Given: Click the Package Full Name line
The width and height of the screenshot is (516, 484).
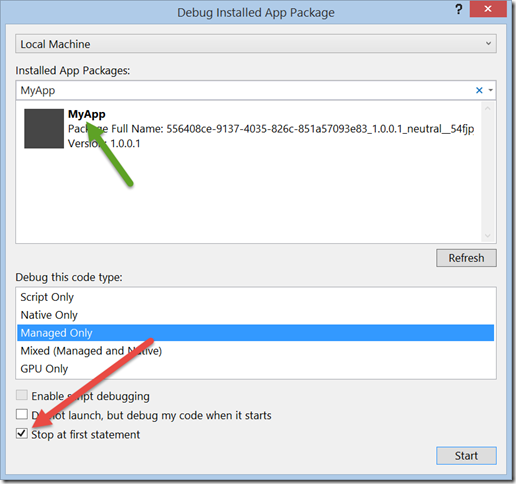Looking at the screenshot, I should tap(271, 129).
